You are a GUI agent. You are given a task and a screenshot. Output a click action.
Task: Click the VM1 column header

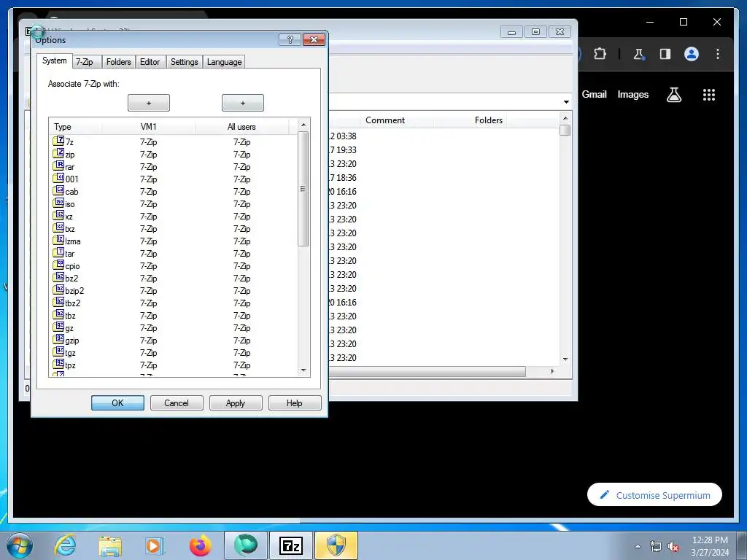tap(149, 127)
